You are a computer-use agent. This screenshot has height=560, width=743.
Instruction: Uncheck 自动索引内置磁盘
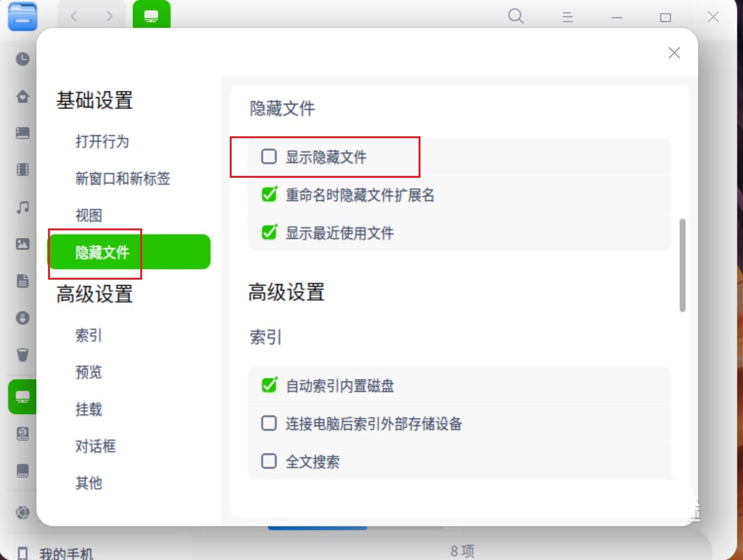coord(269,385)
